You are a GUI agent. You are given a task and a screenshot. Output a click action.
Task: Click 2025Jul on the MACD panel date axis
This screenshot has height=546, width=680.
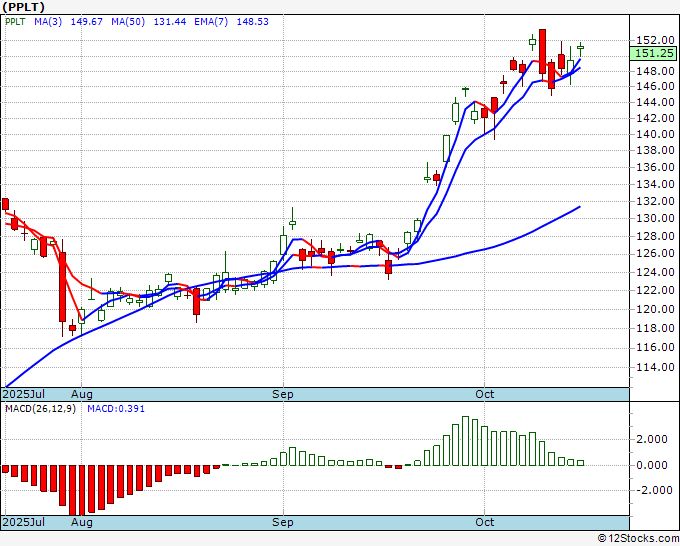pos(23,522)
